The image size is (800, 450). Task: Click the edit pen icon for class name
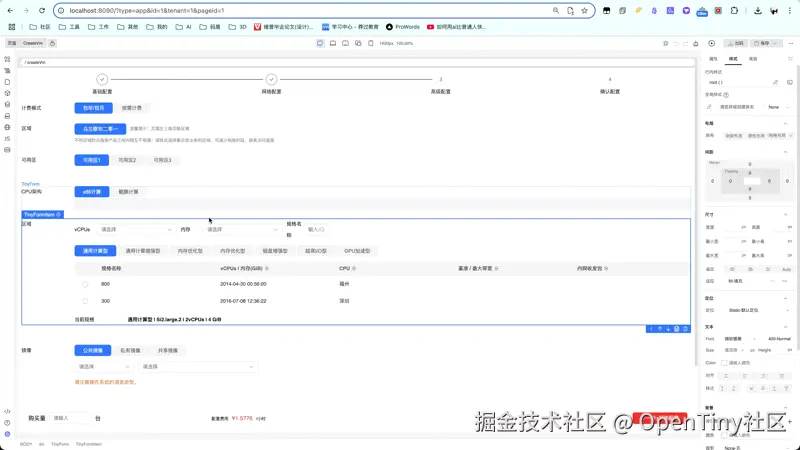709,107
